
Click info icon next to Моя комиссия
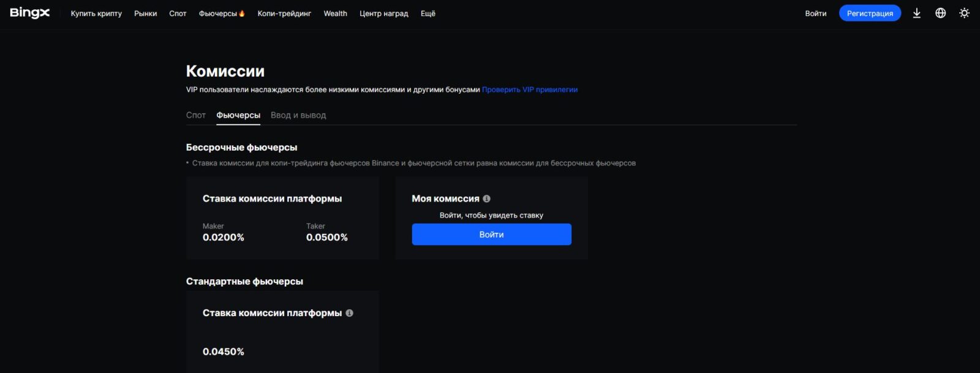[x=486, y=198]
